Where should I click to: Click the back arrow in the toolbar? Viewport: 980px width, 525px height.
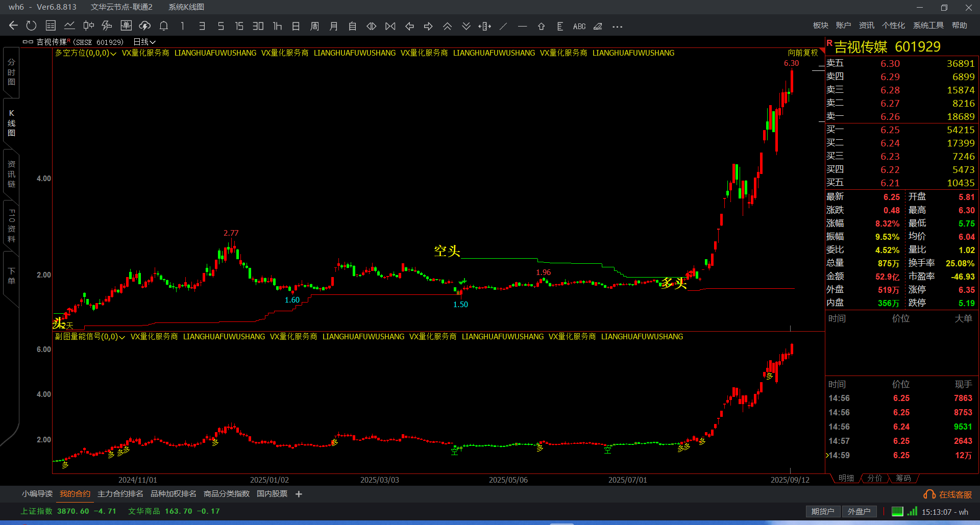click(x=13, y=26)
